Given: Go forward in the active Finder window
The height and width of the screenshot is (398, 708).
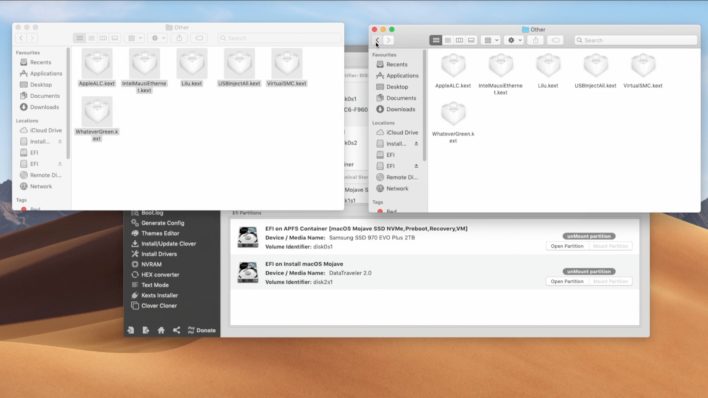Looking at the screenshot, I should [388, 41].
